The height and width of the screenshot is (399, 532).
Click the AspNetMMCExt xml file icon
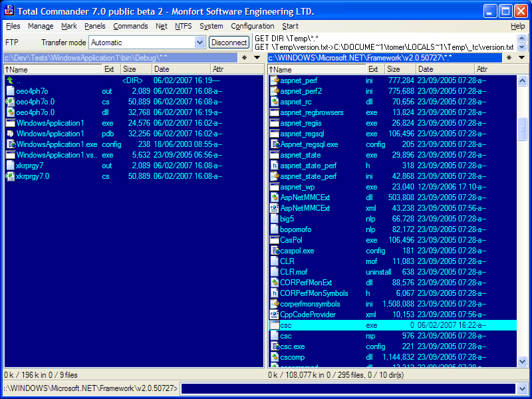click(274, 208)
